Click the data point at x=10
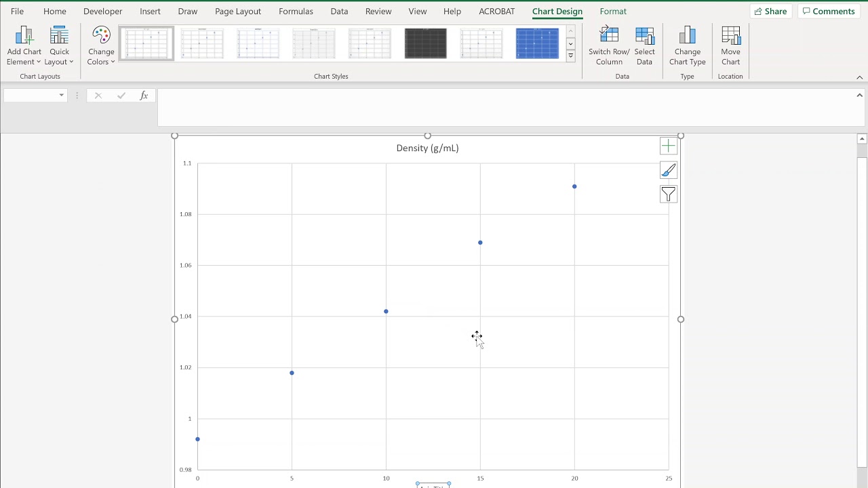 click(386, 312)
